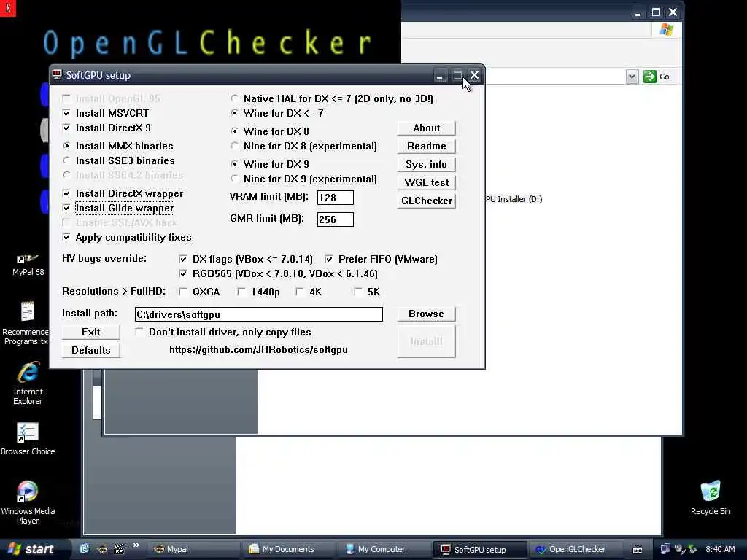The height and width of the screenshot is (560, 747).
Task: Close OpenGLChecker with red X icon
Action: (7, 8)
